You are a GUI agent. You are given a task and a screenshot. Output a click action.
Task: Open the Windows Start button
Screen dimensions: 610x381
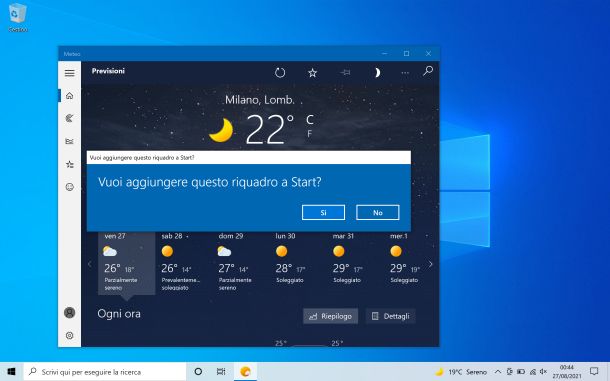[x=12, y=372]
